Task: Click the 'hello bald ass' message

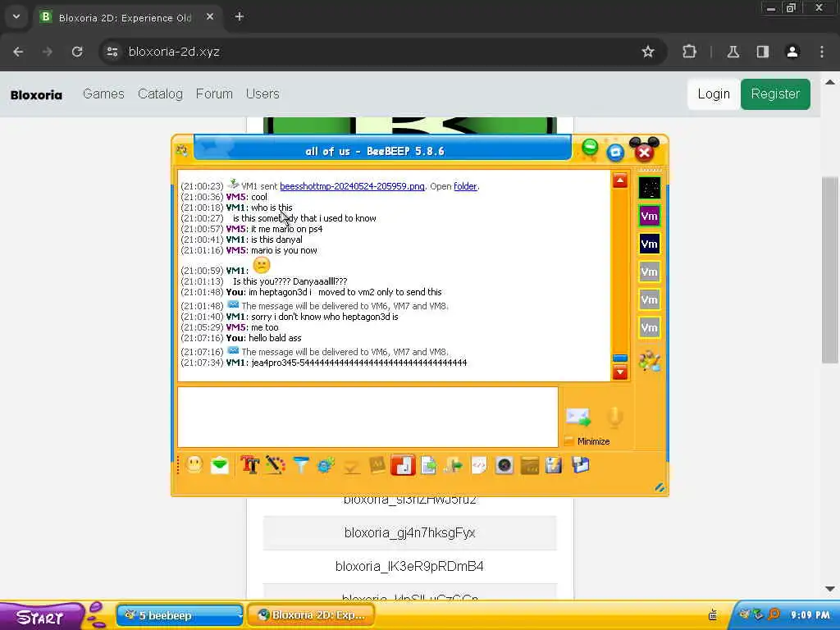Action: 275,338
